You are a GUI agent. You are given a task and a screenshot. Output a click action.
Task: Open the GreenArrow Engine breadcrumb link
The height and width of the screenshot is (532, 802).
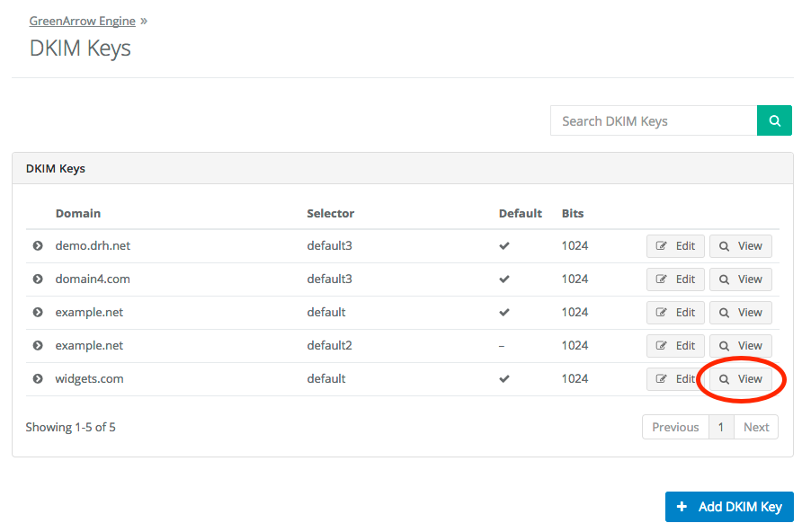pyautogui.click(x=83, y=21)
